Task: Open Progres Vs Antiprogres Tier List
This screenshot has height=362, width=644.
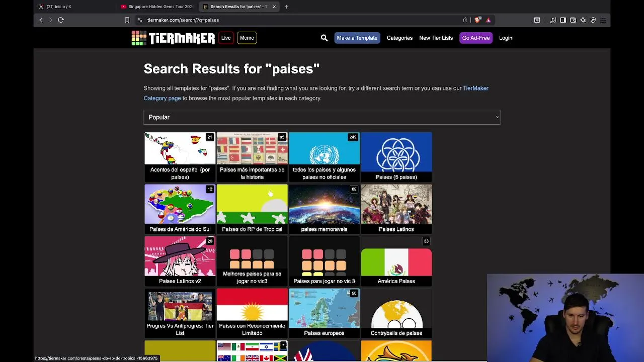Action: pyautogui.click(x=180, y=313)
